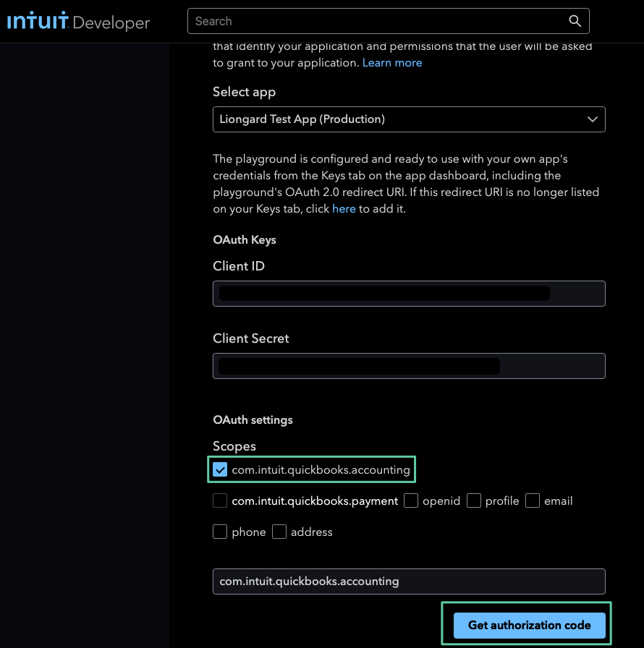
Task: Focus the Search input field
Action: [x=388, y=21]
